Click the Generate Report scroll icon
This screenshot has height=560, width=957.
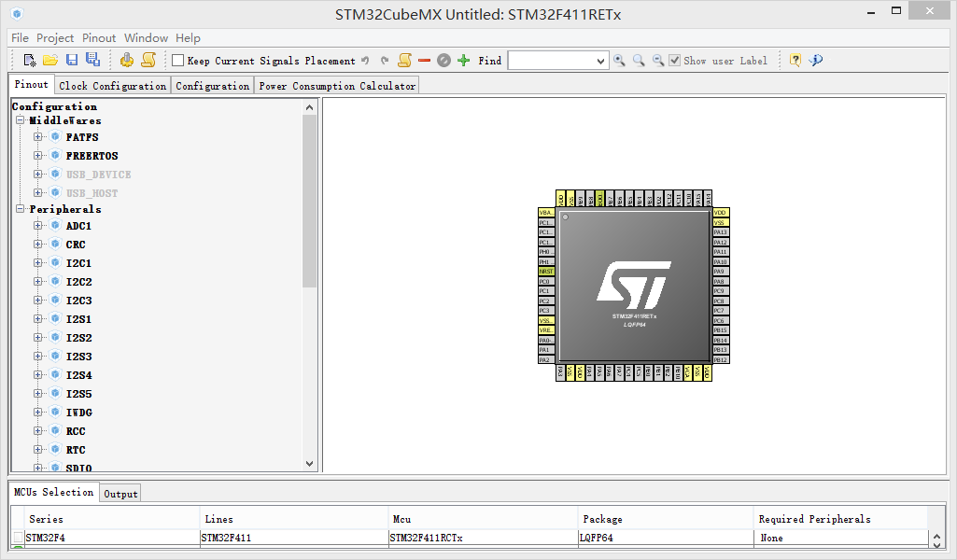click(148, 60)
